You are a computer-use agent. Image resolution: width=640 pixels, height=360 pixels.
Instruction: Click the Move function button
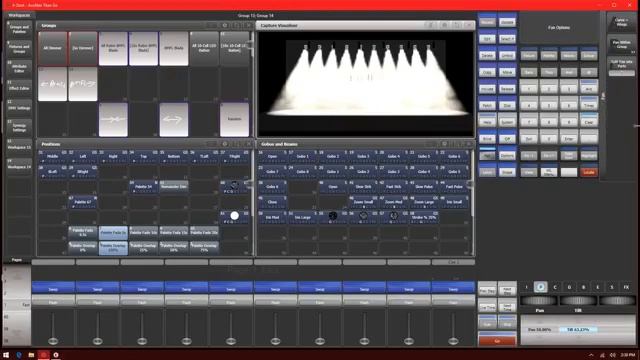(507, 72)
